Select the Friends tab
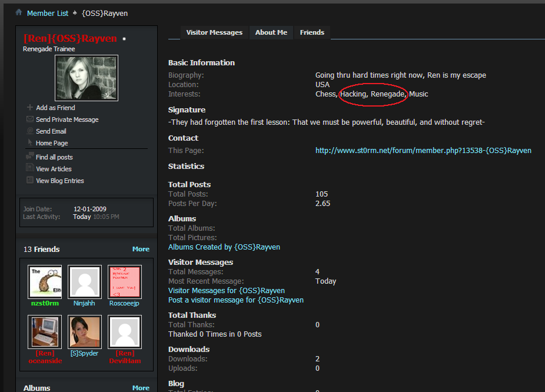 pyautogui.click(x=312, y=33)
